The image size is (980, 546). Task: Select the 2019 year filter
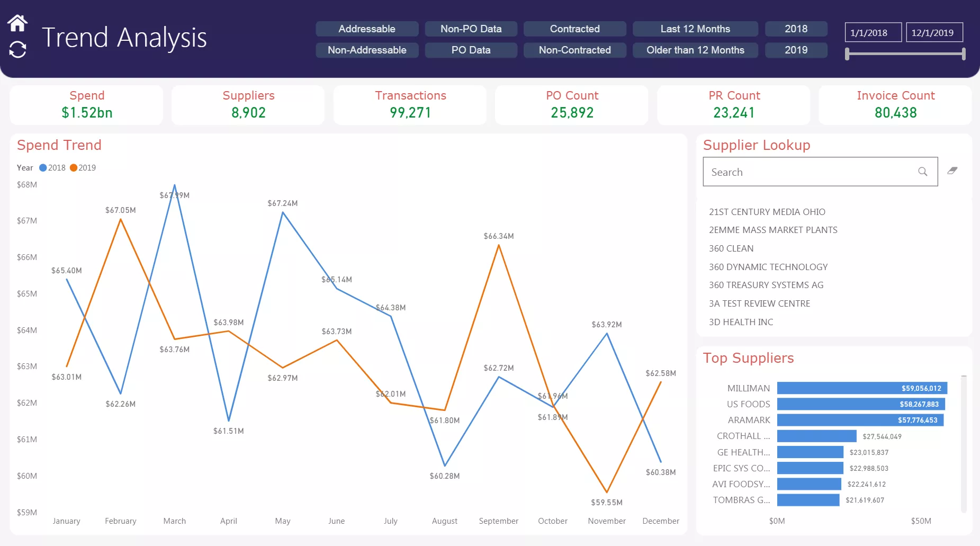point(796,50)
